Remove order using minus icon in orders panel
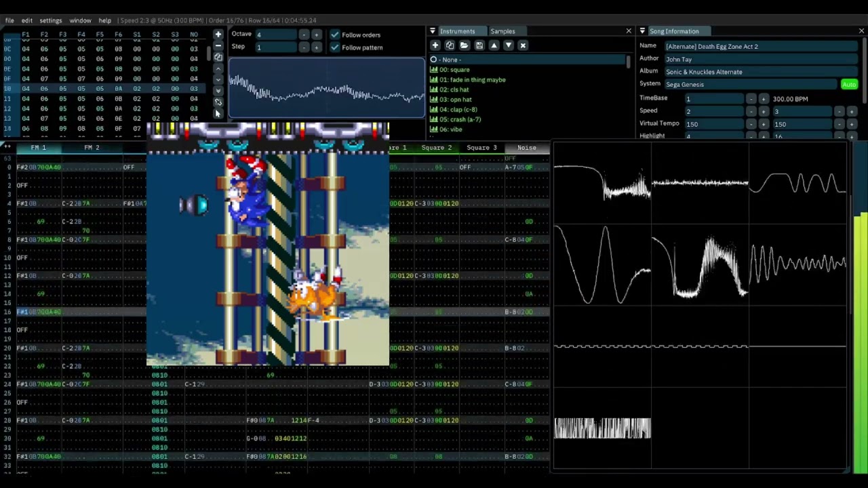 [218, 45]
